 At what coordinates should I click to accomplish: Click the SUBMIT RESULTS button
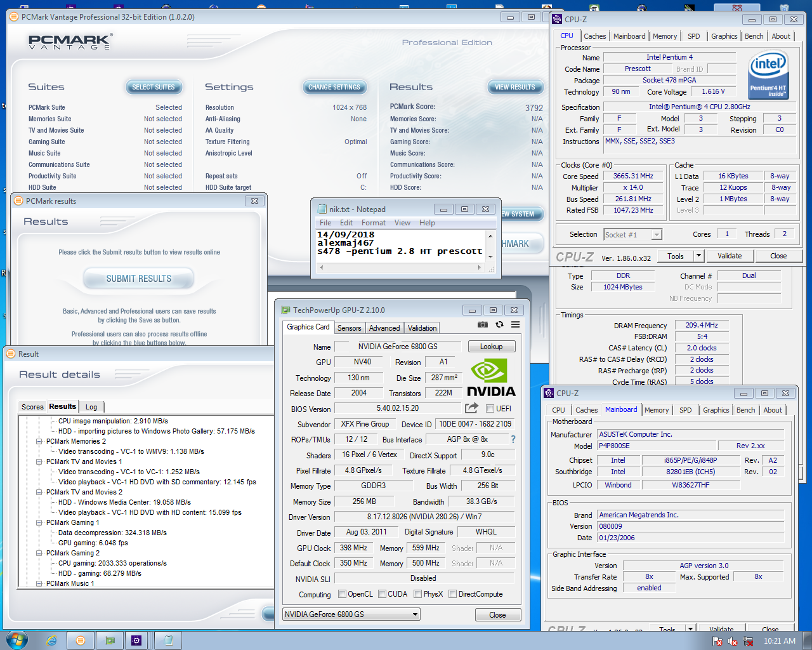pyautogui.click(x=139, y=279)
